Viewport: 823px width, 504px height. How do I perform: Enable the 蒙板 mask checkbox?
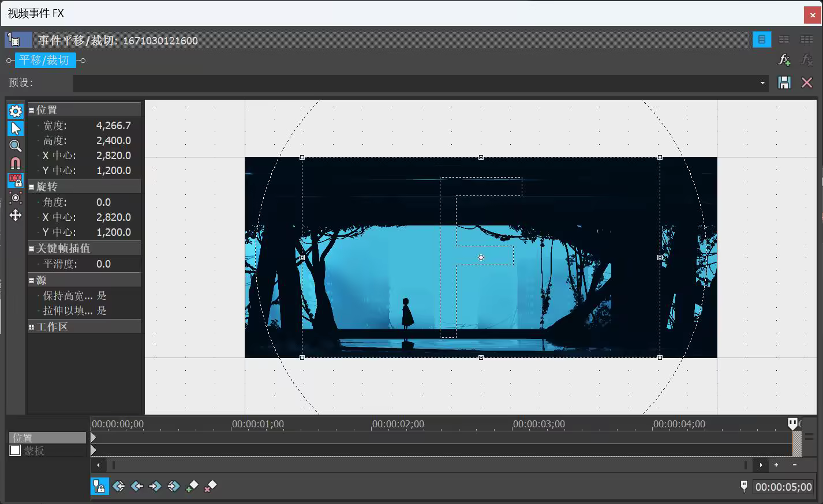pos(16,450)
